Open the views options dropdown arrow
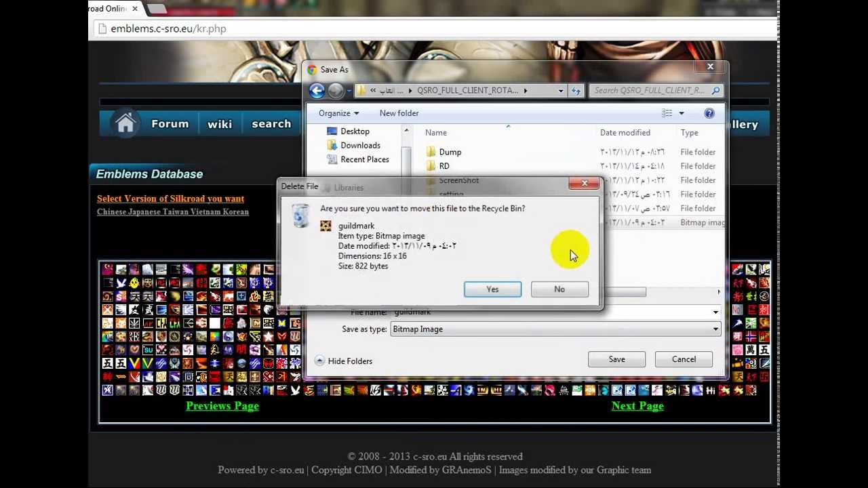This screenshot has height=488, width=868. (682, 113)
